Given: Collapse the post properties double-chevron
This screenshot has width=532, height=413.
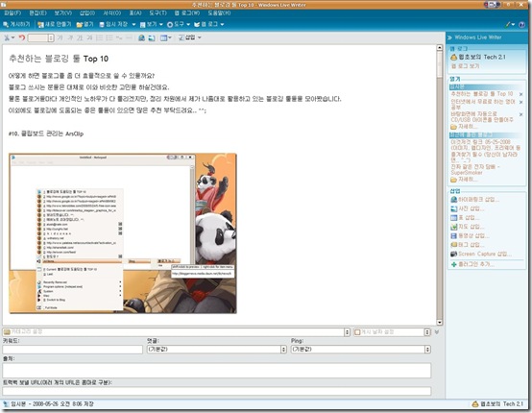Looking at the screenshot, I should tap(437, 332).
